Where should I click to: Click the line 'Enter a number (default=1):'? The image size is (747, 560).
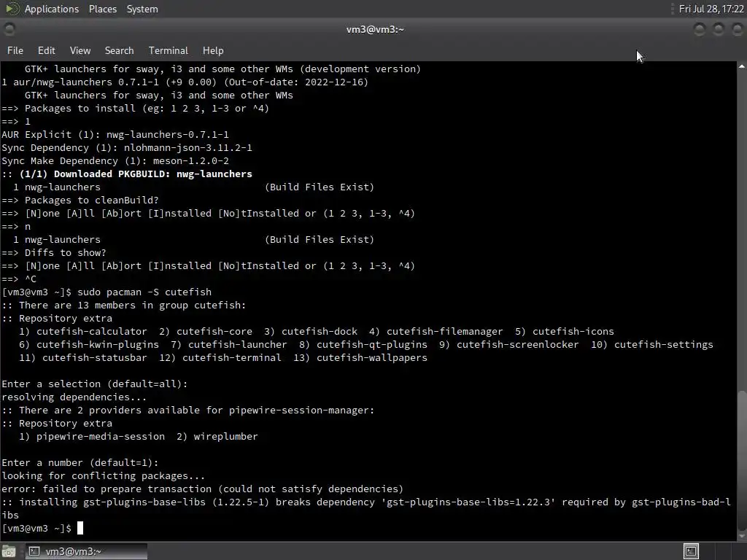80,463
